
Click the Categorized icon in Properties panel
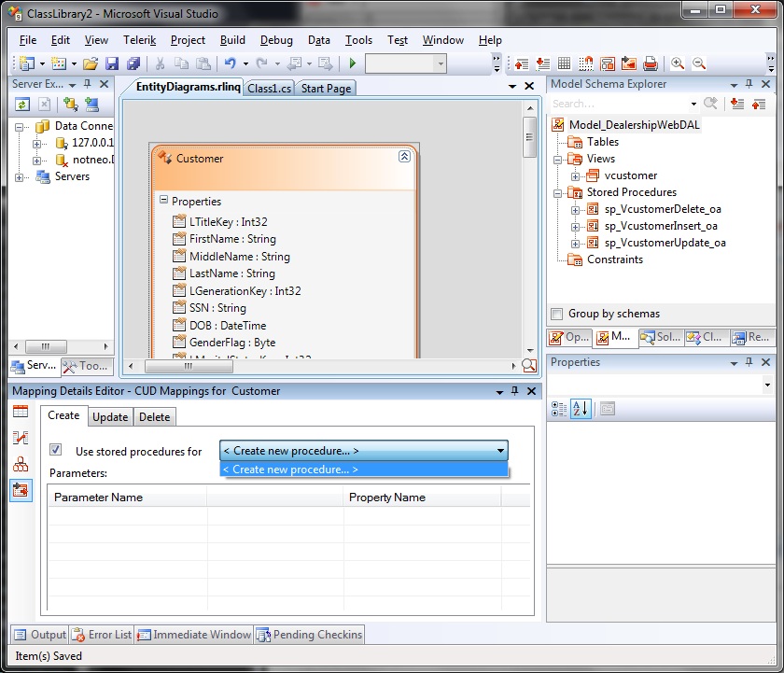click(x=559, y=409)
